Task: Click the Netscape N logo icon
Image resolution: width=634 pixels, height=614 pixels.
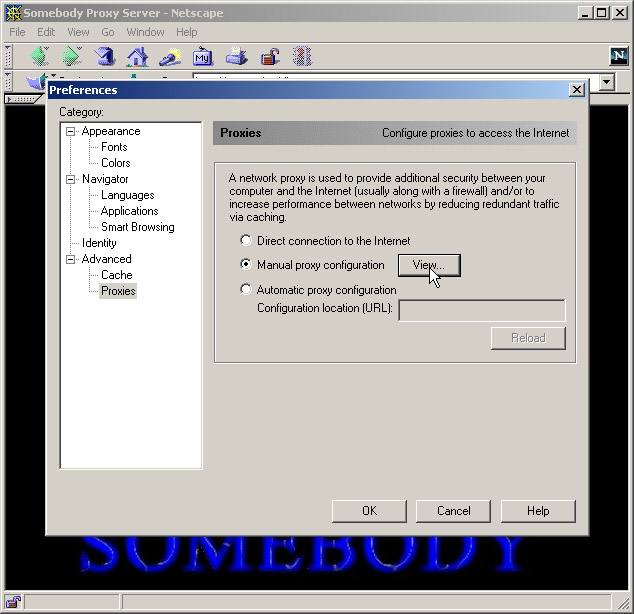Action: (x=619, y=56)
